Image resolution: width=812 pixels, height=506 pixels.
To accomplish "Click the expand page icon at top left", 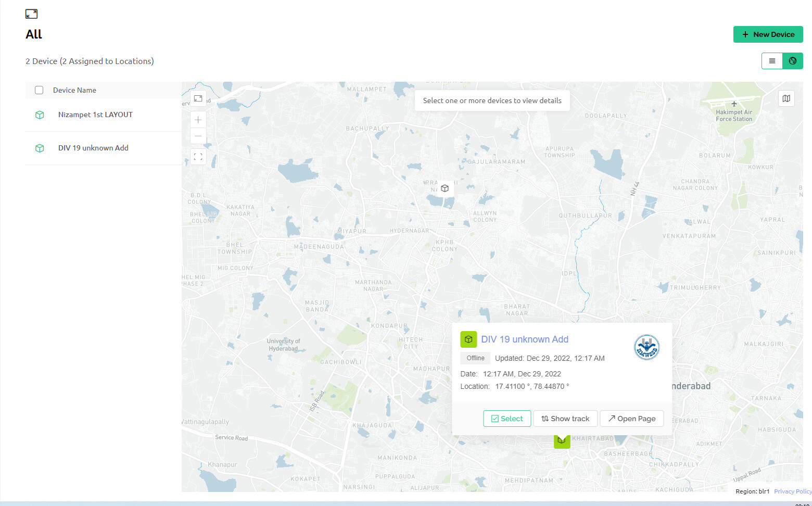I will [31, 14].
